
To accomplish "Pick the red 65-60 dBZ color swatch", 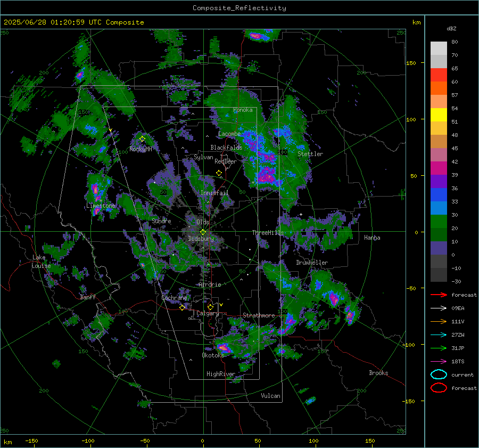I will tap(439, 75).
